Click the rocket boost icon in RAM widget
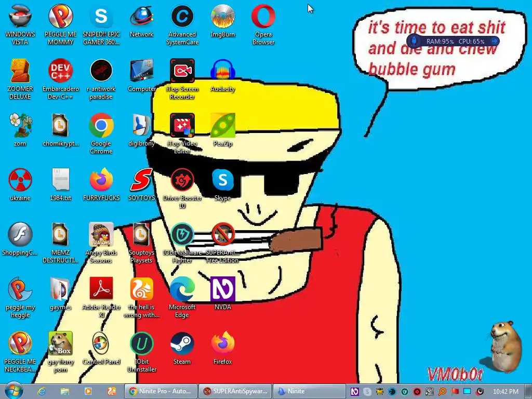Image resolution: width=532 pixels, height=399 pixels. [414, 41]
